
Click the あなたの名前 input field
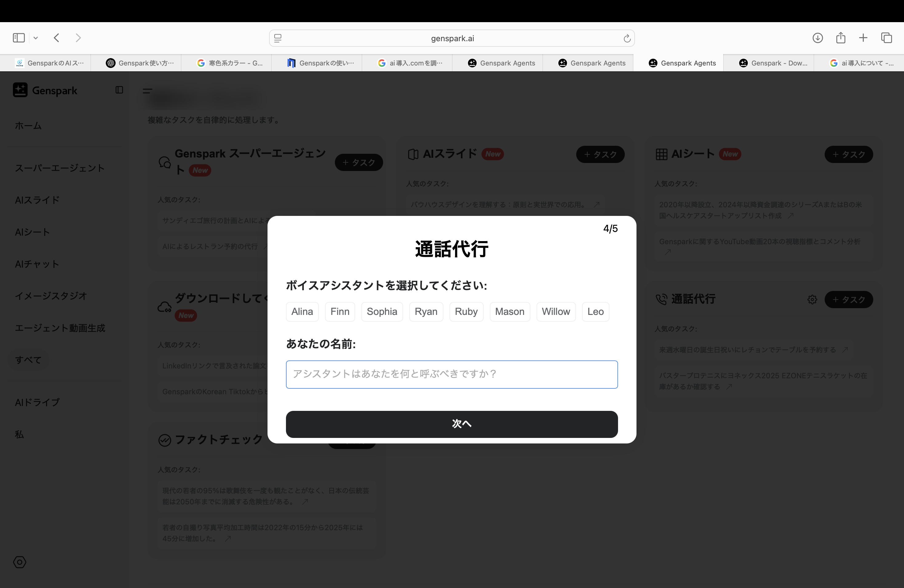click(x=452, y=375)
